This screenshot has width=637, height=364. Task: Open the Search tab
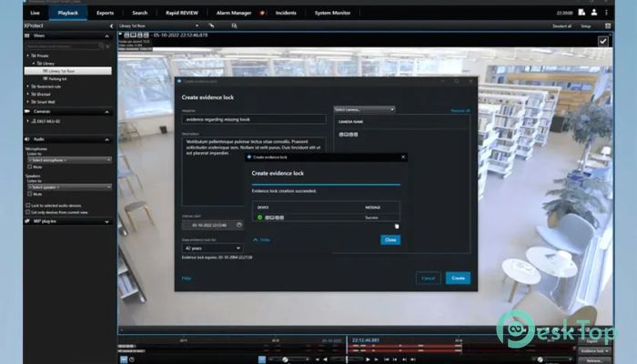tap(139, 13)
